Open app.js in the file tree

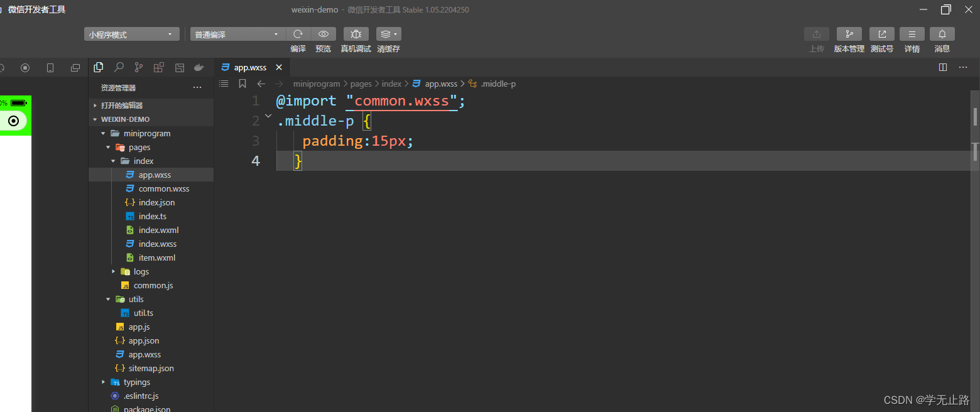click(139, 327)
